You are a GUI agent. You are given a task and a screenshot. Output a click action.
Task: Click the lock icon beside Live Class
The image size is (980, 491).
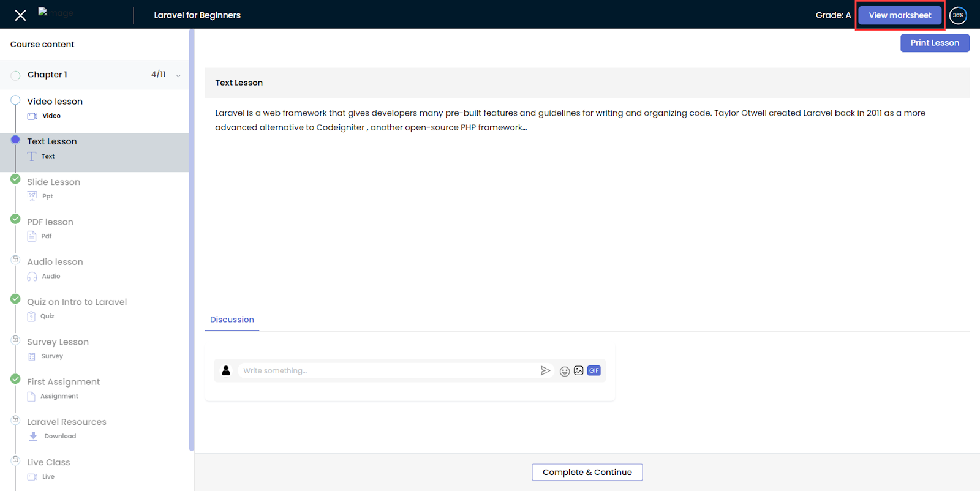pyautogui.click(x=15, y=460)
